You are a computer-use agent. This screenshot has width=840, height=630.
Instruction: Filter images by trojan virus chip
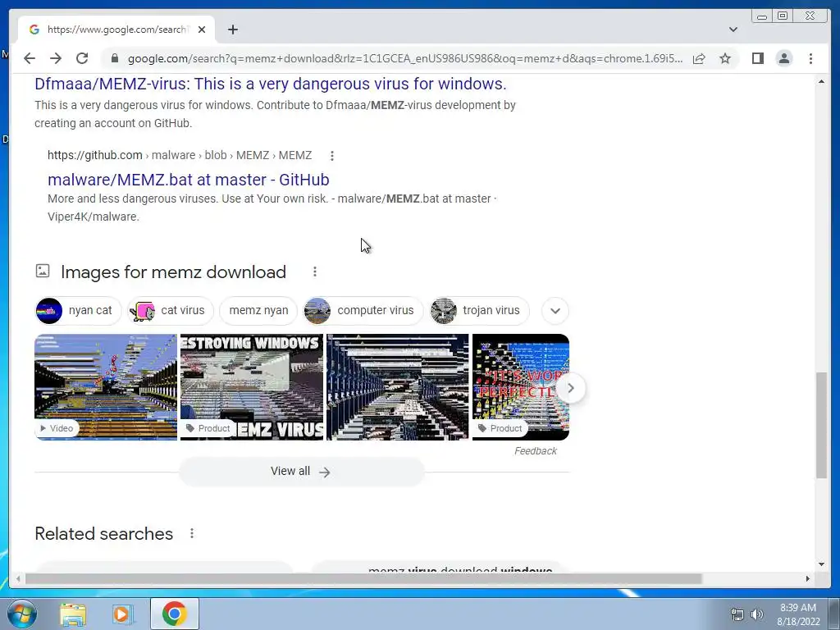[480, 310]
